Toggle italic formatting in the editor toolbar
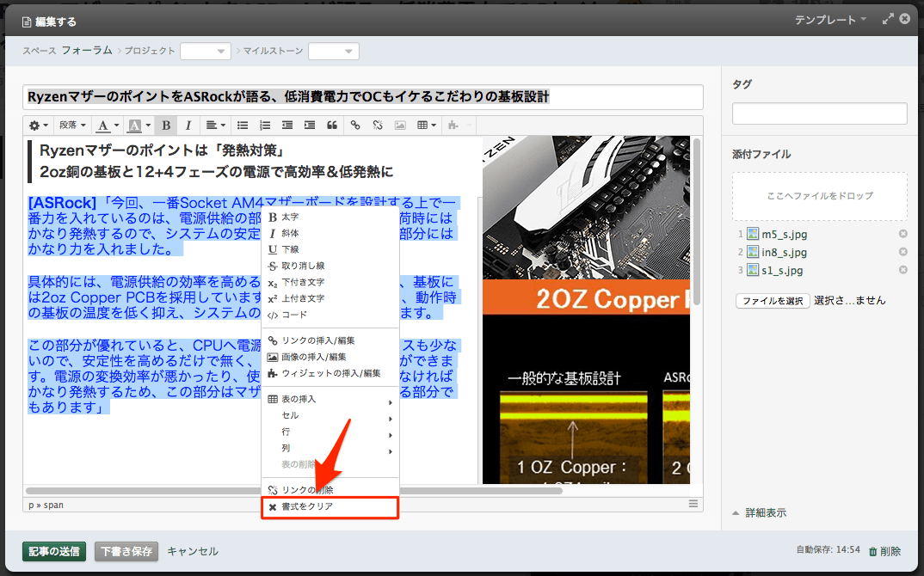 tap(188, 126)
